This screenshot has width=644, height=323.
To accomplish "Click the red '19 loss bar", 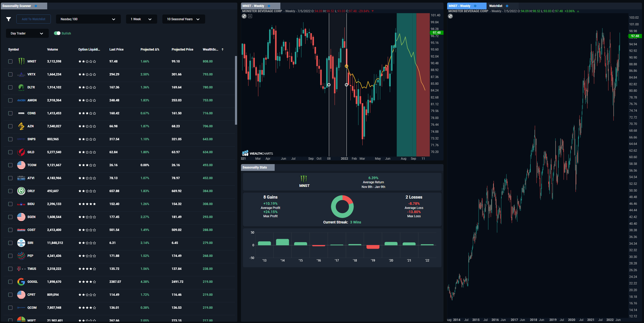I will point(373,247).
